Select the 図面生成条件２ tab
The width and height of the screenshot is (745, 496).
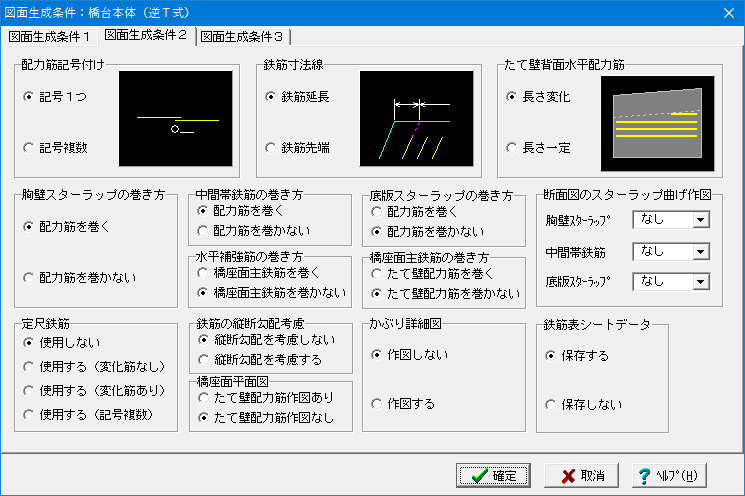(x=146, y=35)
